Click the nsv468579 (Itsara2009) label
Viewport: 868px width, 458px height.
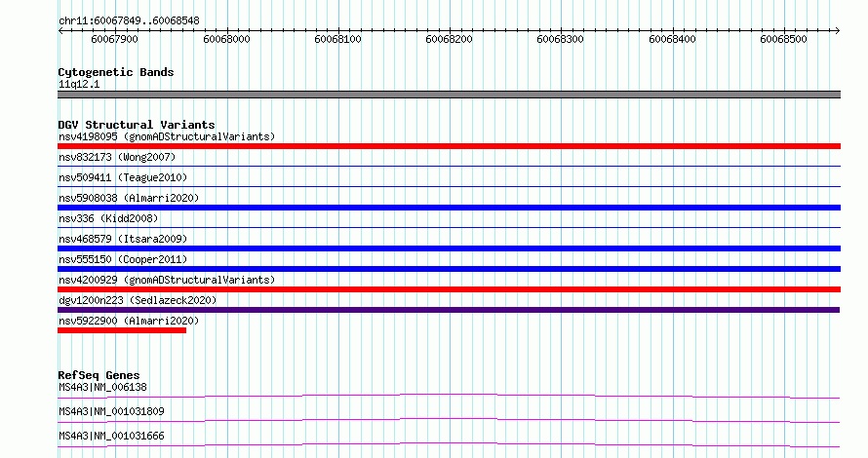pos(123,239)
